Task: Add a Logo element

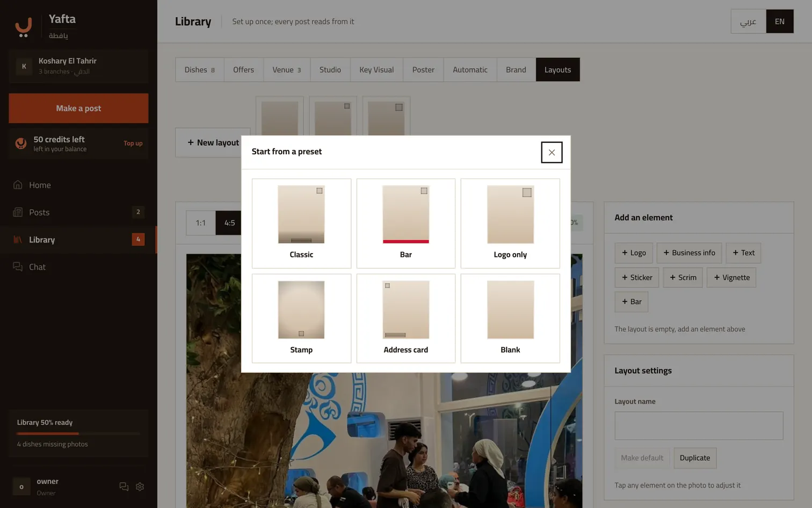Action: click(634, 253)
